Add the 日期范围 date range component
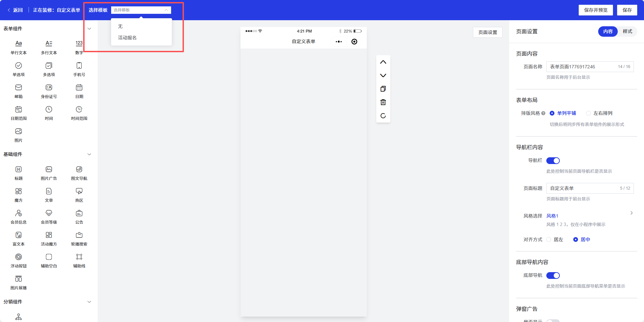 tap(19, 113)
